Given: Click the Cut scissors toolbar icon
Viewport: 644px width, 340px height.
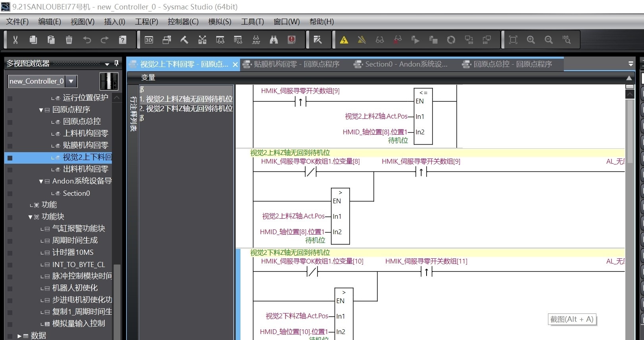Looking at the screenshot, I should 15,40.
